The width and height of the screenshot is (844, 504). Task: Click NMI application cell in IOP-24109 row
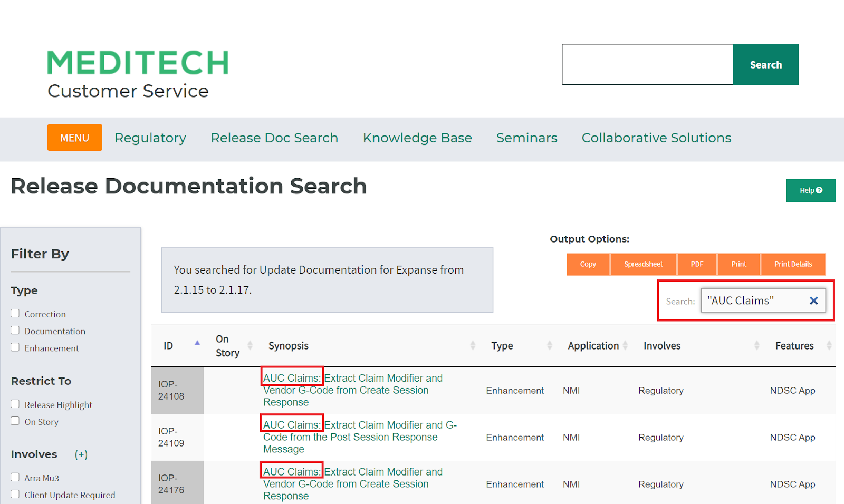click(571, 438)
